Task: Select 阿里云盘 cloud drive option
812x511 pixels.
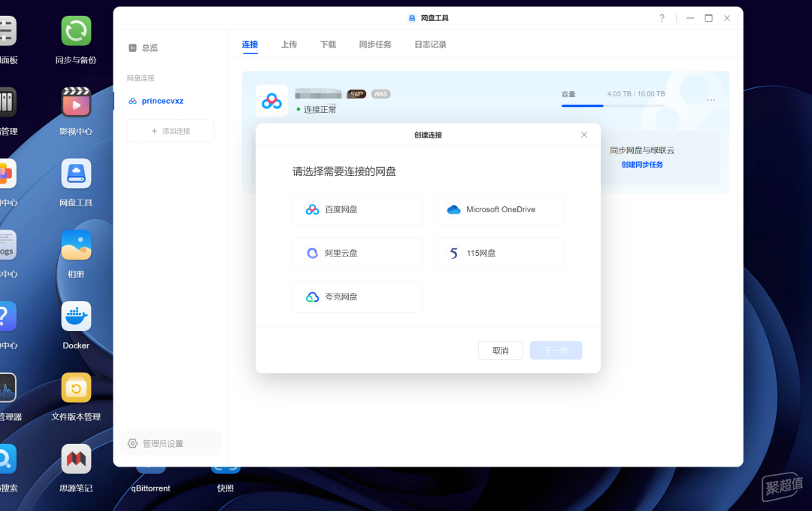Action: [x=357, y=253]
